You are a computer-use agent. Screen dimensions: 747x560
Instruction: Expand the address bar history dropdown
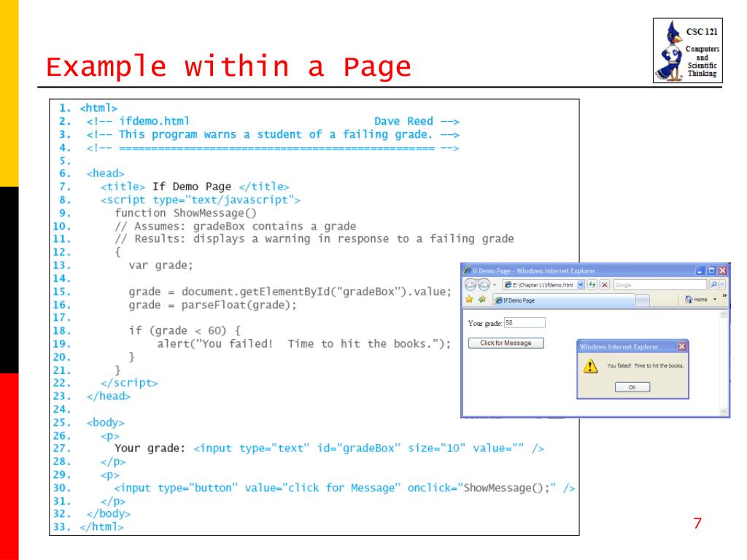[x=580, y=285]
